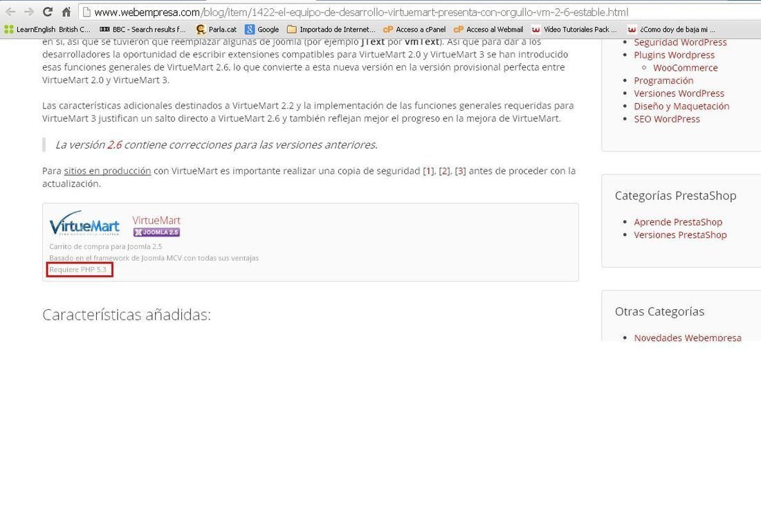
Task: Click the browser Back arrow
Action: coord(10,12)
